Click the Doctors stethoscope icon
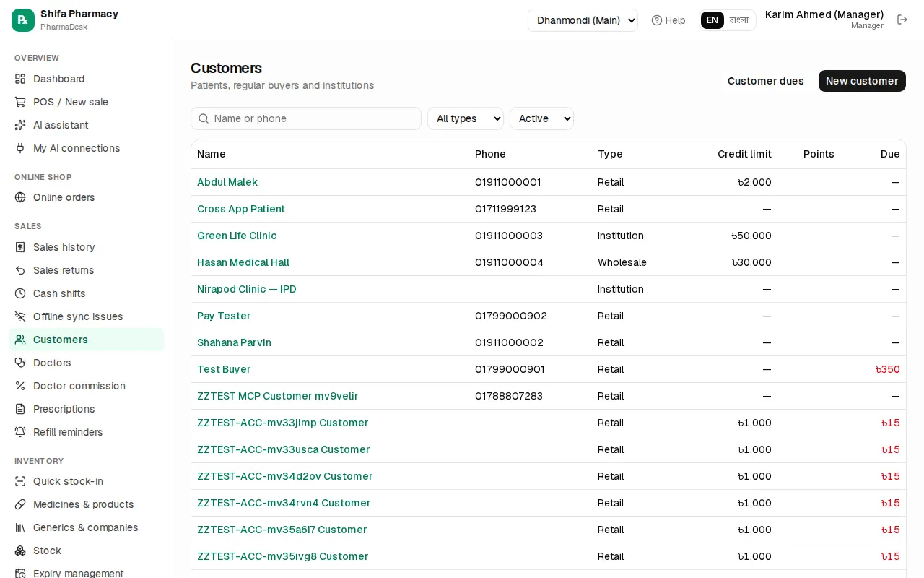Viewport: 924px width, 578px height. pyautogui.click(x=20, y=363)
